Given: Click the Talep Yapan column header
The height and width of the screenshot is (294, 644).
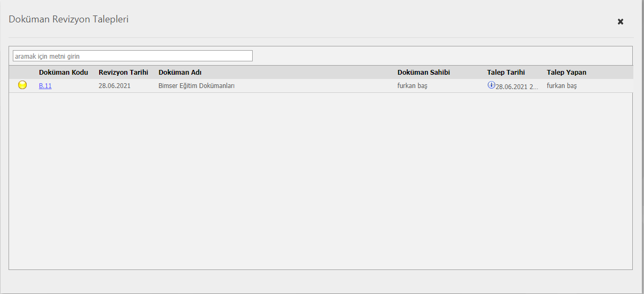Looking at the screenshot, I should click(x=566, y=73).
